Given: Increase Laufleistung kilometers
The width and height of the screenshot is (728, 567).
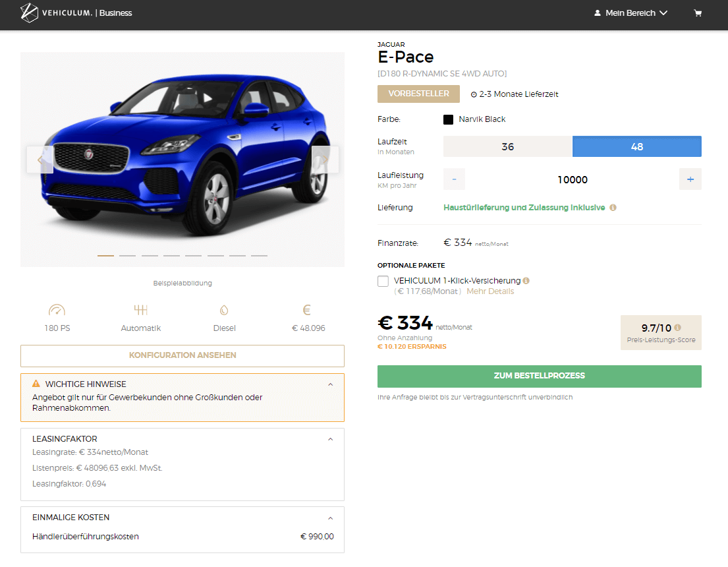Looking at the screenshot, I should pos(690,179).
